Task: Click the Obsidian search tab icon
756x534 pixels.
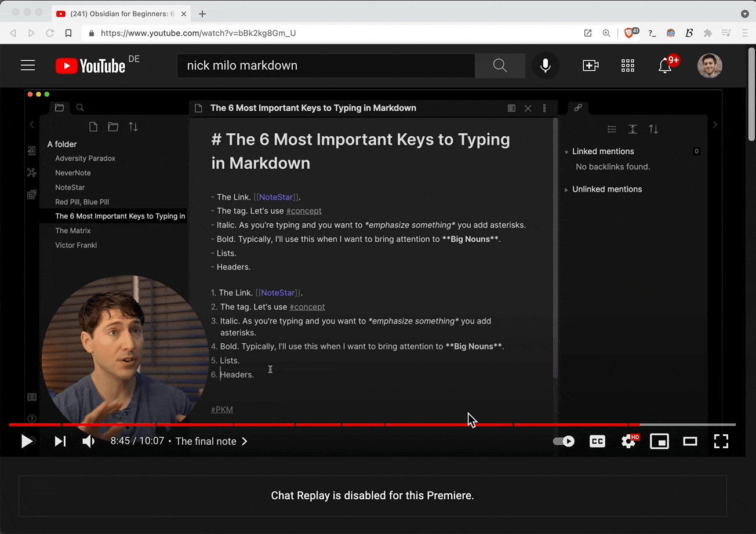Action: [x=80, y=107]
